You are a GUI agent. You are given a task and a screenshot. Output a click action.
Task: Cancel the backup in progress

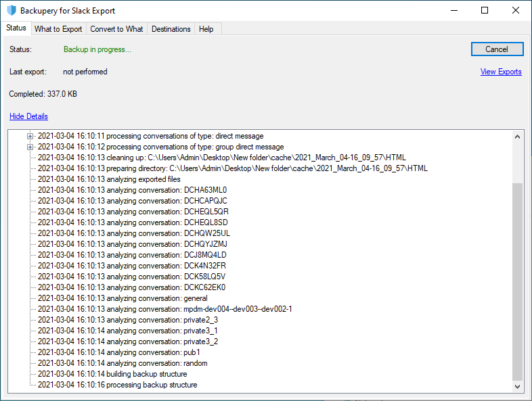pos(497,49)
